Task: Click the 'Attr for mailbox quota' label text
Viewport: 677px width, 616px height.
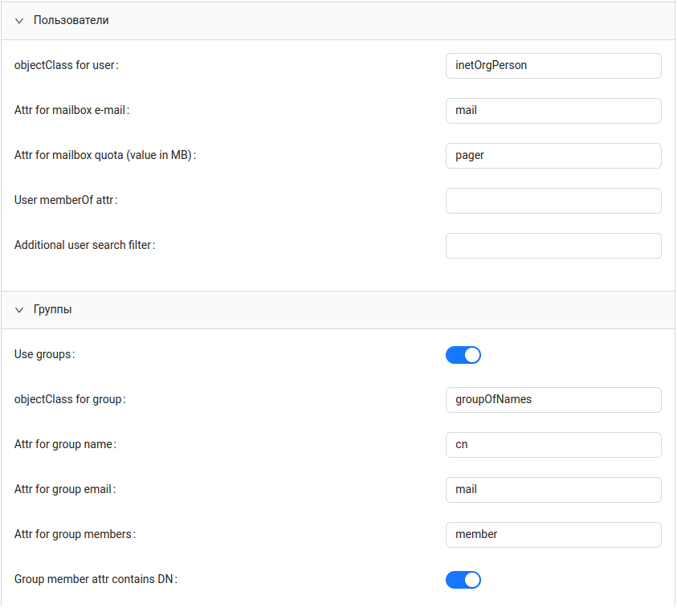Action: click(104, 155)
